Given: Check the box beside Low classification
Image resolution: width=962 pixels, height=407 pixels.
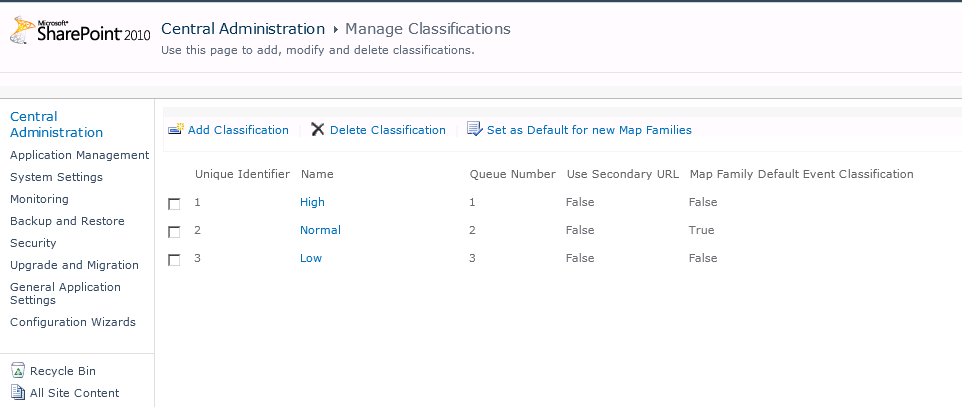Looking at the screenshot, I should [174, 259].
